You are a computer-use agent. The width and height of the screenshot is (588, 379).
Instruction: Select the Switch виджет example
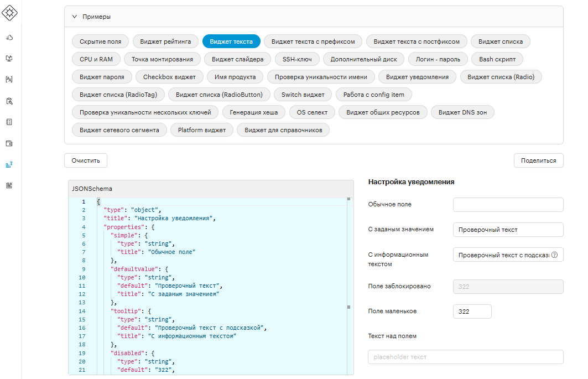[x=303, y=95]
